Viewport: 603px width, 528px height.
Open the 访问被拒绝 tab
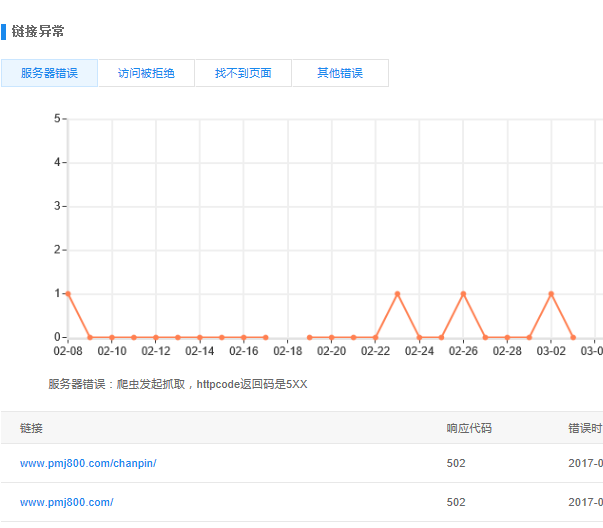click(146, 73)
